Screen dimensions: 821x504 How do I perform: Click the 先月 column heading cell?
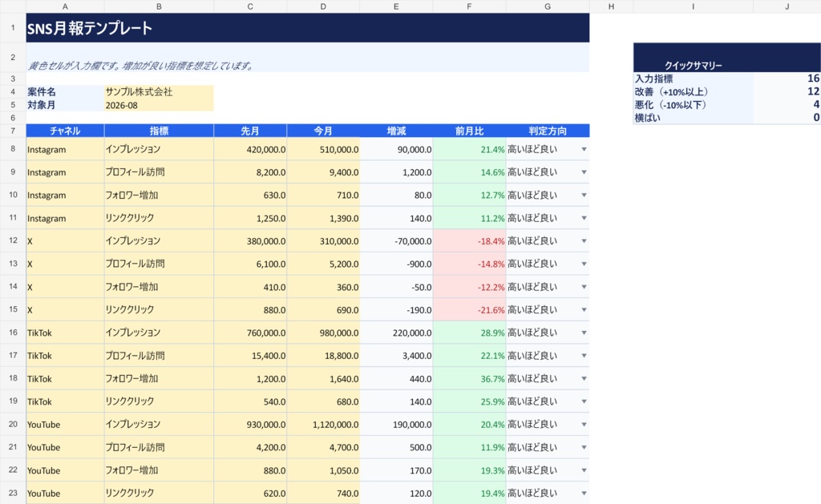click(250, 131)
